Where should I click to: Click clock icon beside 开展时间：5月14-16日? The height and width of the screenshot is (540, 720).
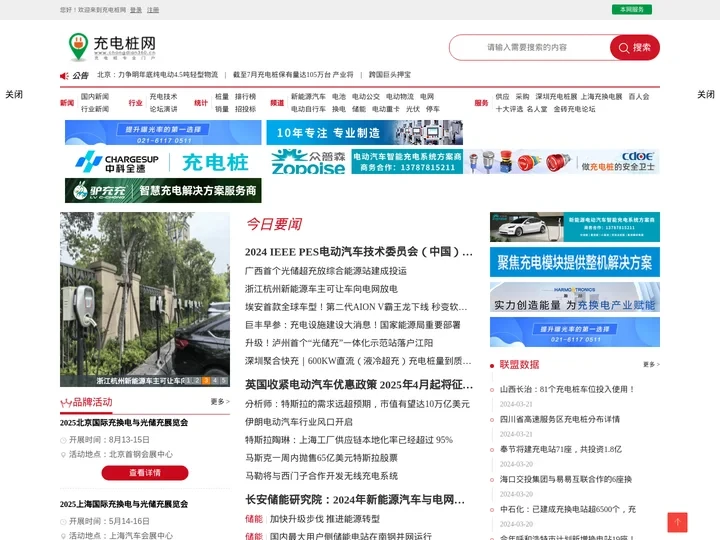(63, 522)
